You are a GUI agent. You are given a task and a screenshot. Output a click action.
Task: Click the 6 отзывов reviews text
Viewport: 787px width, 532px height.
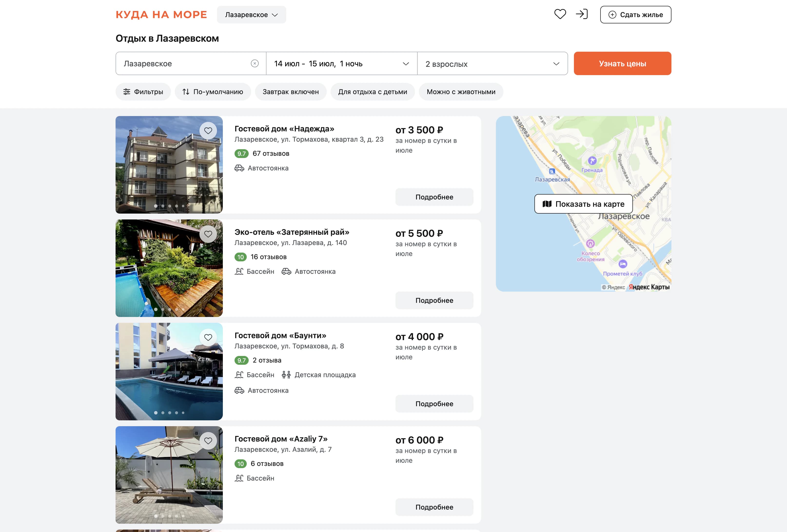pyautogui.click(x=267, y=463)
